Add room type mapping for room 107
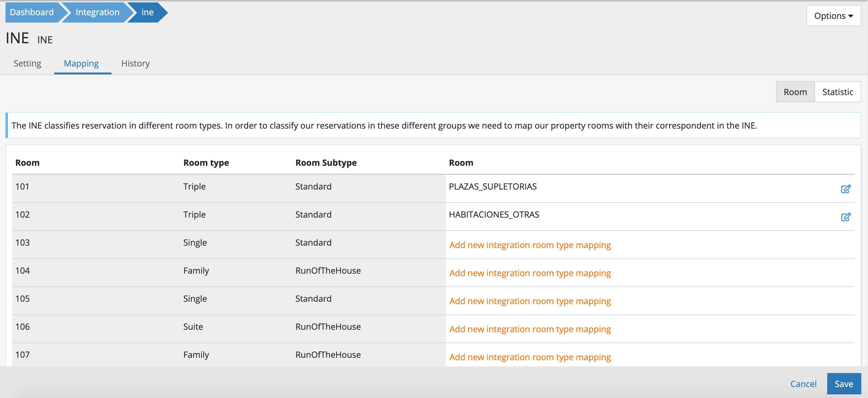Image resolution: width=868 pixels, height=398 pixels. tap(530, 357)
